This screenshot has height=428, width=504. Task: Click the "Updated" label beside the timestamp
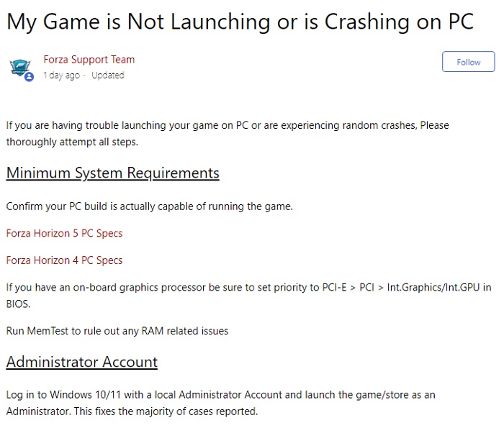(x=107, y=76)
